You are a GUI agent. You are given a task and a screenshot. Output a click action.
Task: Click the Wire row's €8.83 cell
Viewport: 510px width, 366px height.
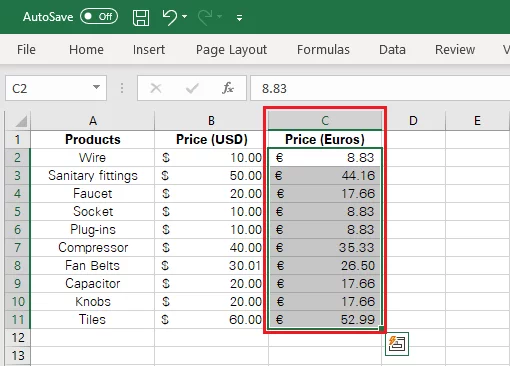tap(325, 158)
